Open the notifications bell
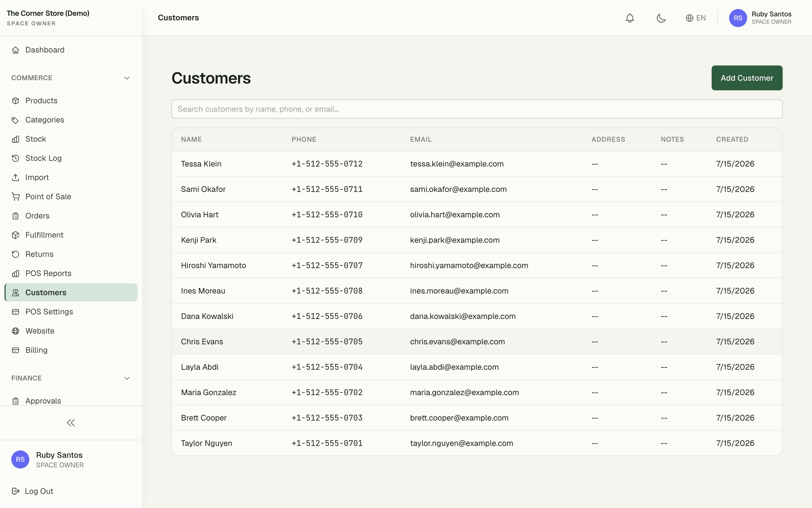Screen dimensions: 812x508 tap(630, 18)
